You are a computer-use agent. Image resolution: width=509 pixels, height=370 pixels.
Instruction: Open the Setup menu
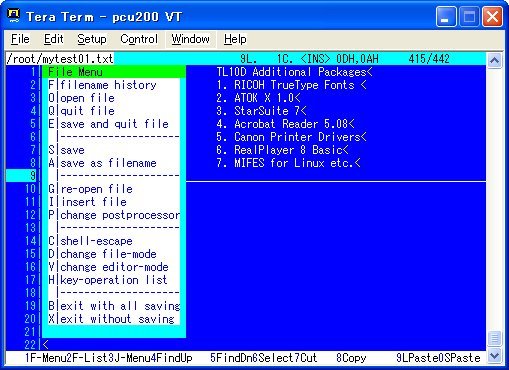coord(92,39)
